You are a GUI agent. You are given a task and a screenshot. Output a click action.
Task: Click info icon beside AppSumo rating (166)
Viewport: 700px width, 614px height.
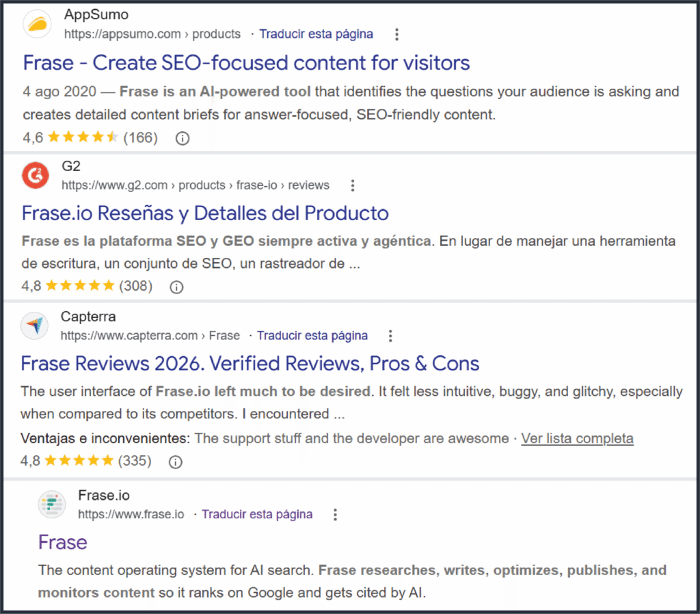click(182, 138)
